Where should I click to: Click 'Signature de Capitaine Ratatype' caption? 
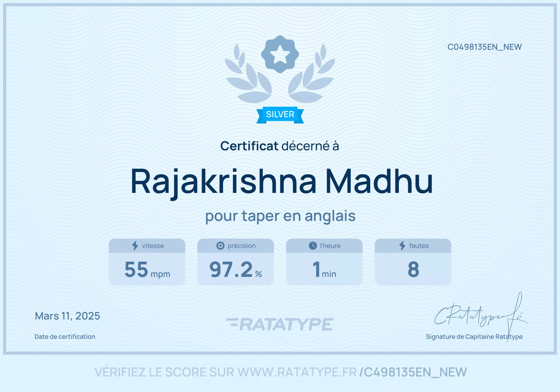[x=474, y=337]
